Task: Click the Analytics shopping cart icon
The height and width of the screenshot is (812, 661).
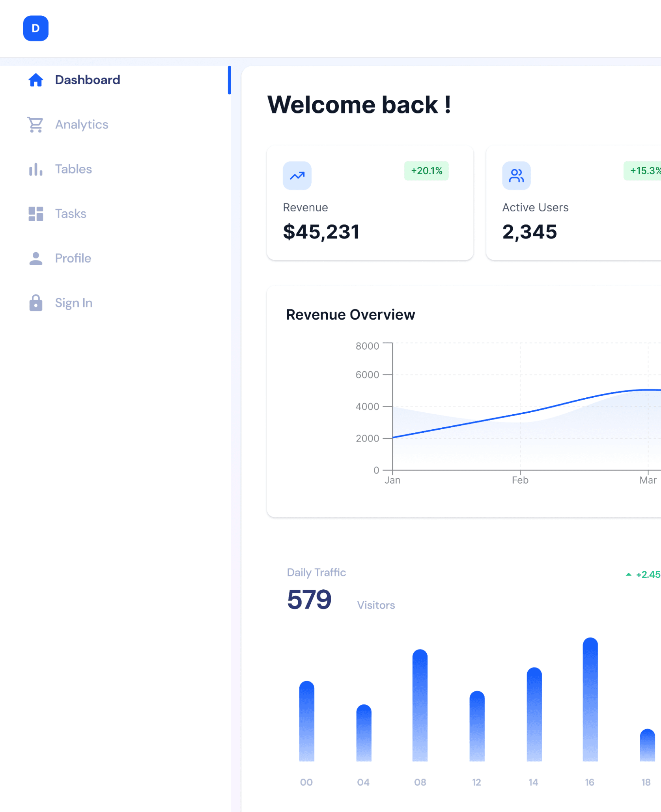Action: [x=35, y=125]
